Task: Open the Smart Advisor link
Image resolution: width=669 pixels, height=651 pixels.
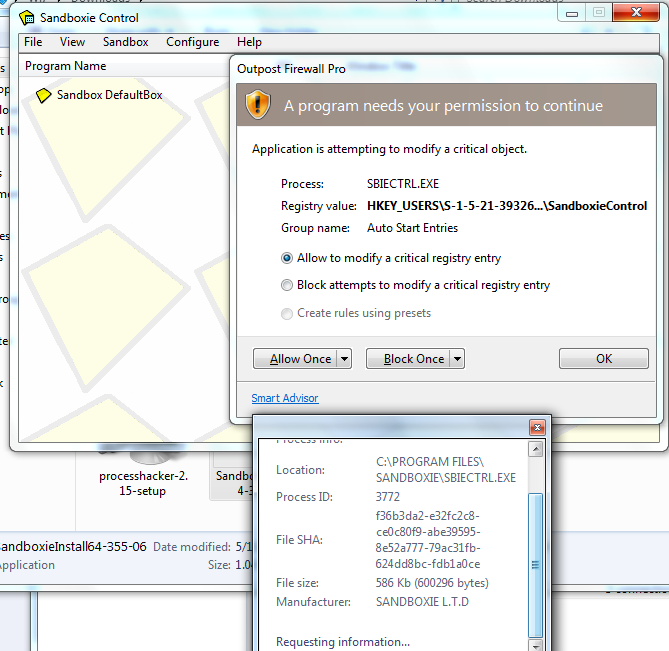Action: pos(285,398)
